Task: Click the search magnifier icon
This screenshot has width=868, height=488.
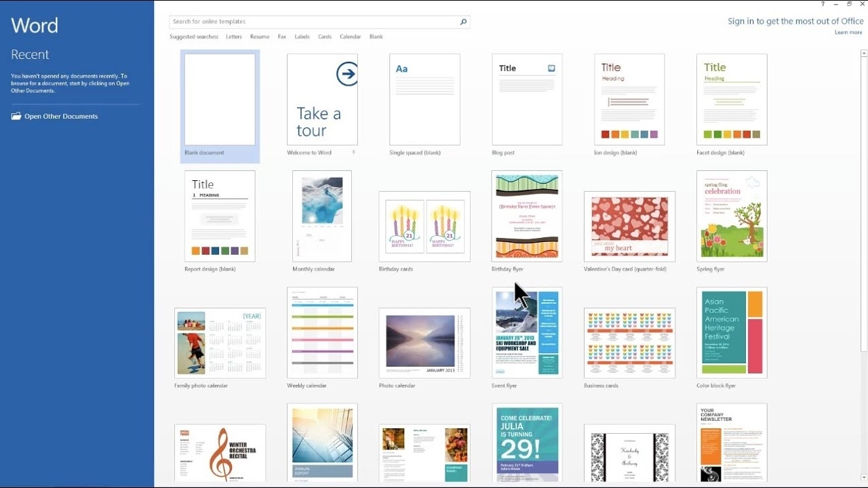Action: [x=463, y=22]
